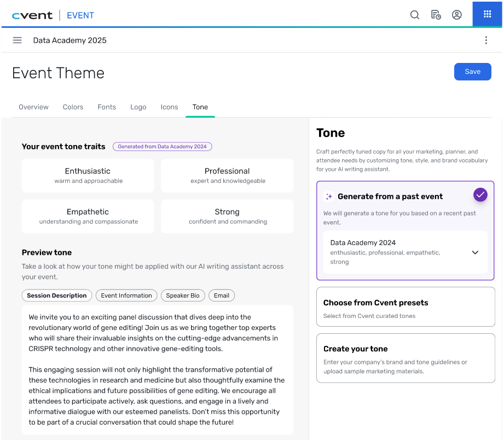The width and height of the screenshot is (504, 440).
Task: Click the Save button
Action: click(472, 72)
